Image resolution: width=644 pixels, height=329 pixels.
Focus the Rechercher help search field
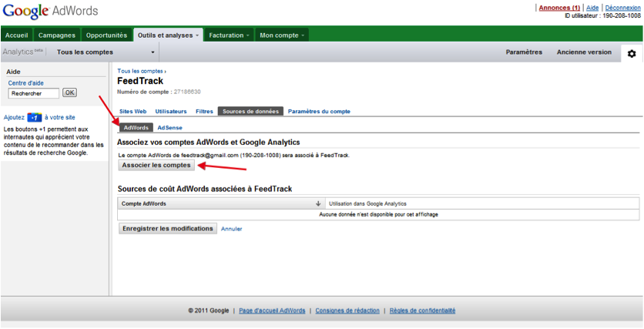tap(34, 93)
